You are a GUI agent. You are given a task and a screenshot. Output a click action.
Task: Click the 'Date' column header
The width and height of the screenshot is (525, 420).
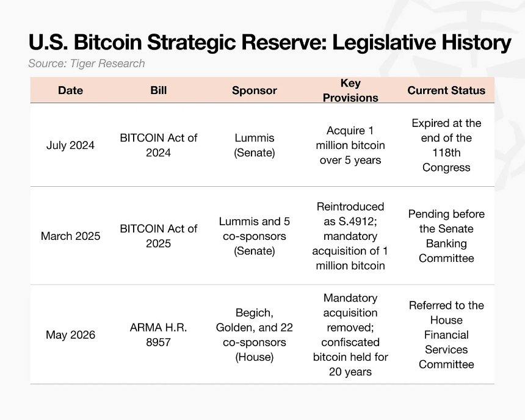point(70,90)
